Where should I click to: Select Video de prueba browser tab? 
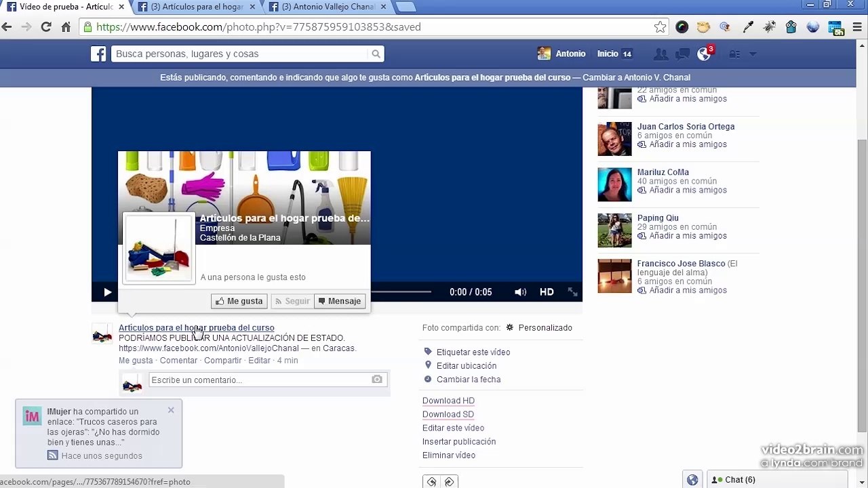point(64,7)
